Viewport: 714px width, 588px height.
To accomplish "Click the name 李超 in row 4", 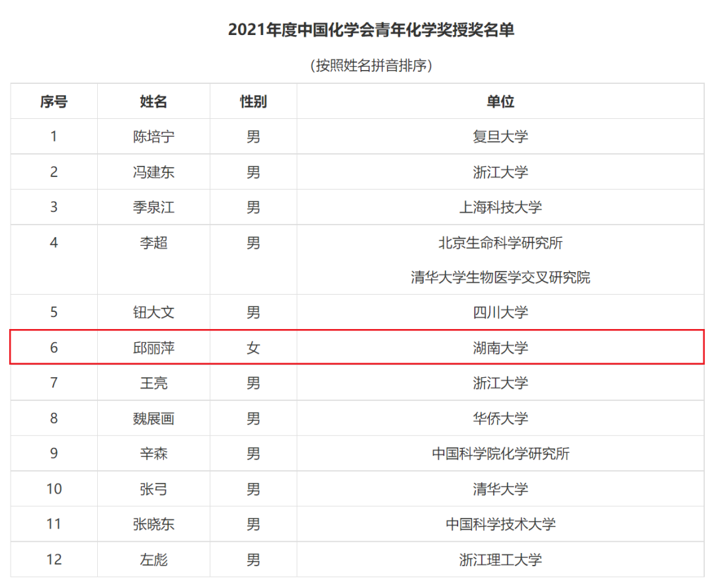I will 153,243.
